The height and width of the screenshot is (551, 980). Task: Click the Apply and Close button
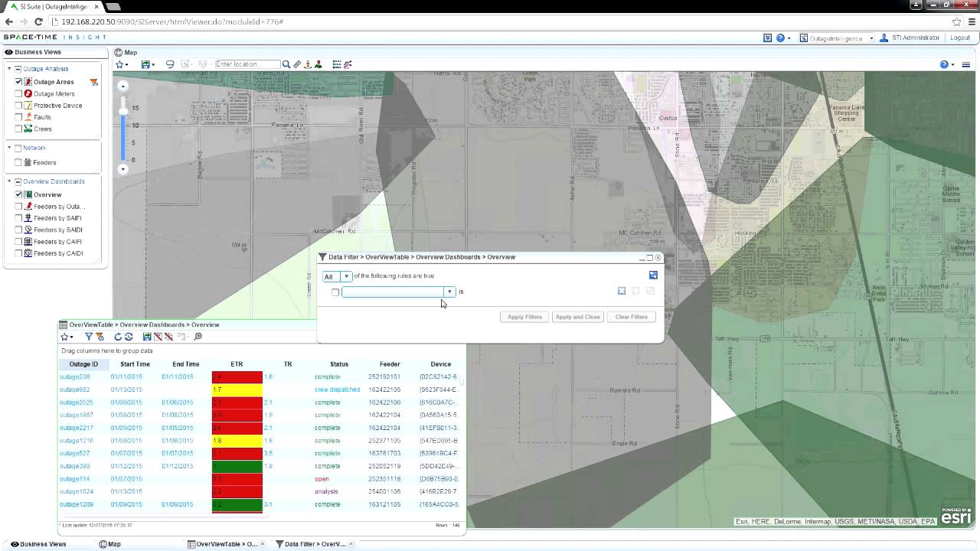coord(577,317)
